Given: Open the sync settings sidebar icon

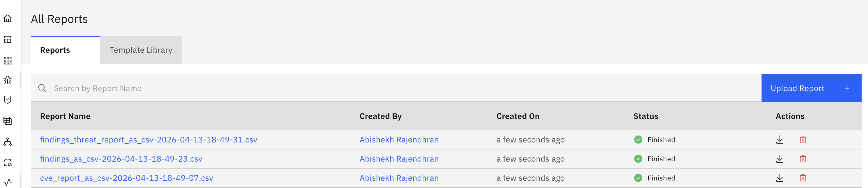Looking at the screenshot, I should pyautogui.click(x=8, y=163).
